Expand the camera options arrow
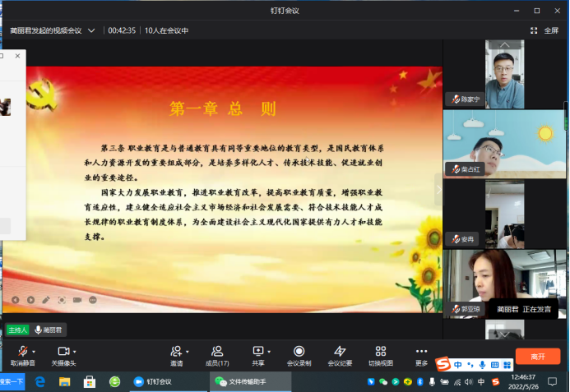The height and width of the screenshot is (392, 570). pos(75,351)
